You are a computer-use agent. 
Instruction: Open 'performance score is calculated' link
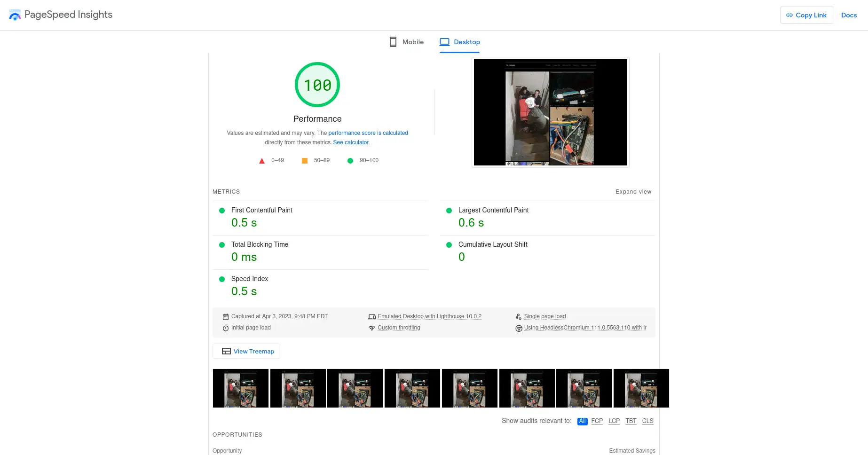coord(368,133)
